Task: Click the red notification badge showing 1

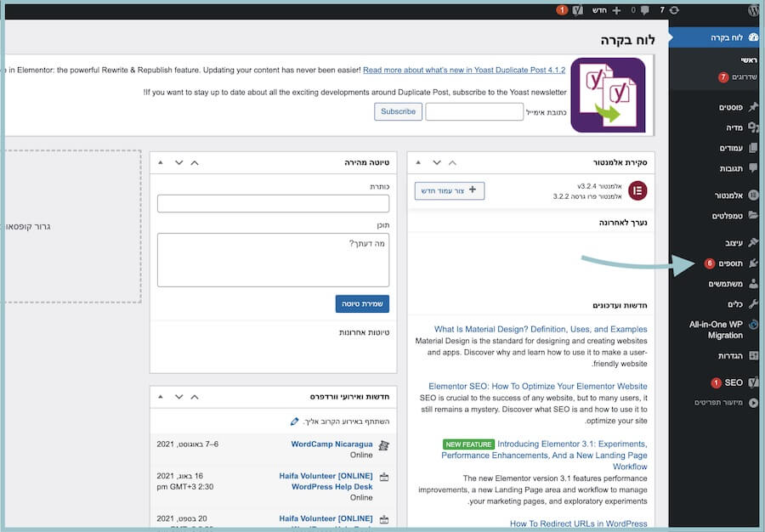Action: click(x=562, y=9)
